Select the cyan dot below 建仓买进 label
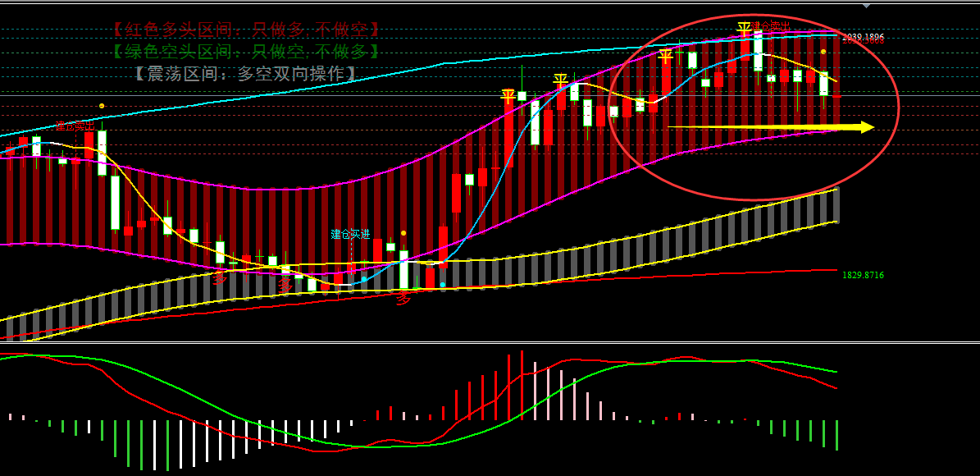980x476 pixels. click(x=364, y=279)
